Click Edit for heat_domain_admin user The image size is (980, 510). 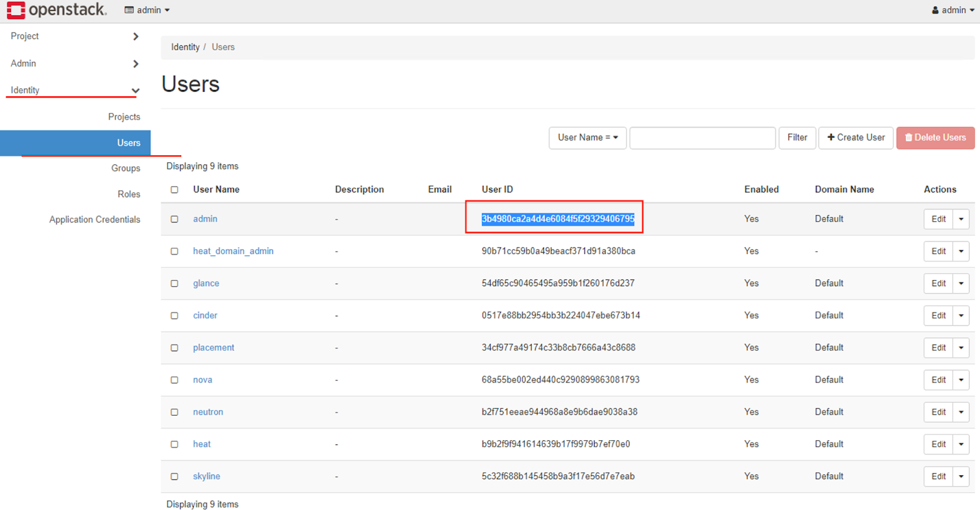click(938, 251)
